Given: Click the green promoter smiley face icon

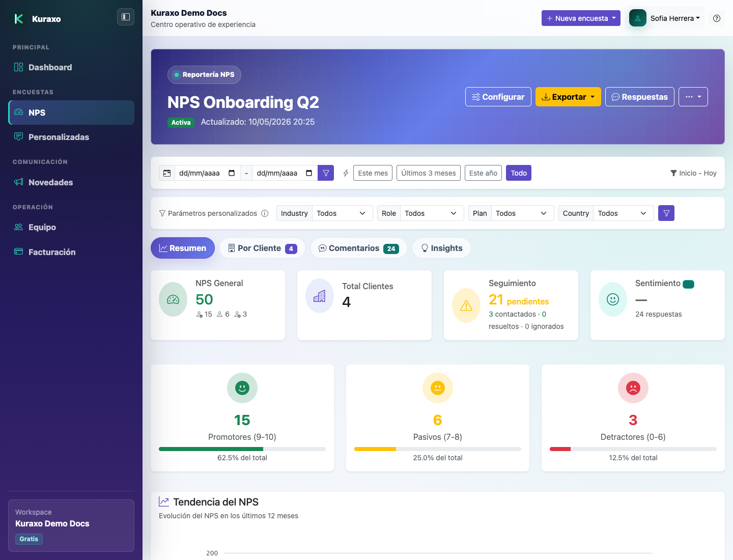Looking at the screenshot, I should (x=242, y=388).
